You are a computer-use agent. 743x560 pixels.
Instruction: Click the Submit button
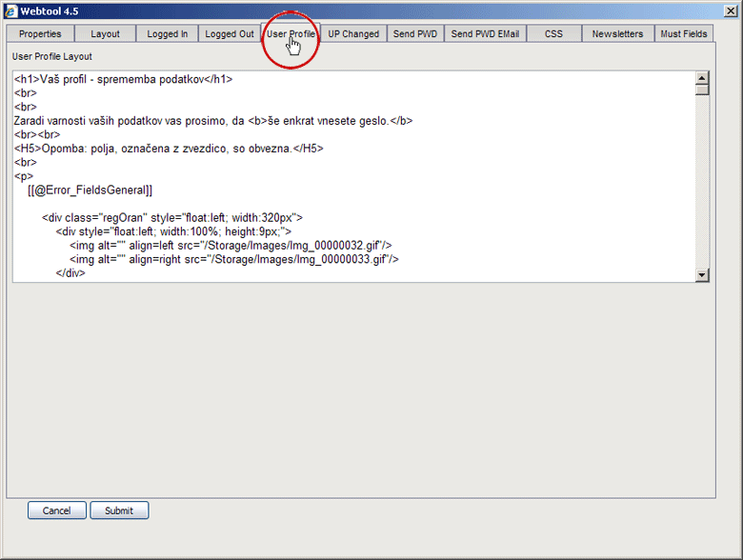[x=119, y=510]
